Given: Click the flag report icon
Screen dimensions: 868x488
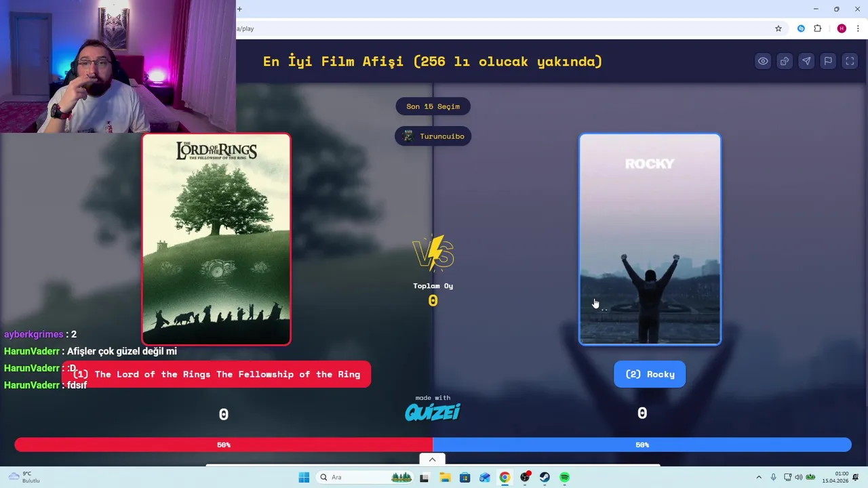Looking at the screenshot, I should point(828,61).
